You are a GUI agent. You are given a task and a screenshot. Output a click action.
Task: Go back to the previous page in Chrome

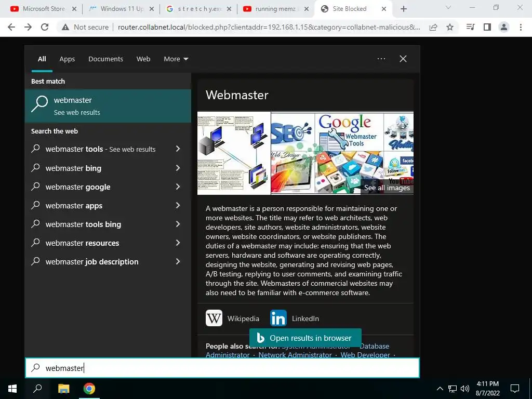[11, 27]
